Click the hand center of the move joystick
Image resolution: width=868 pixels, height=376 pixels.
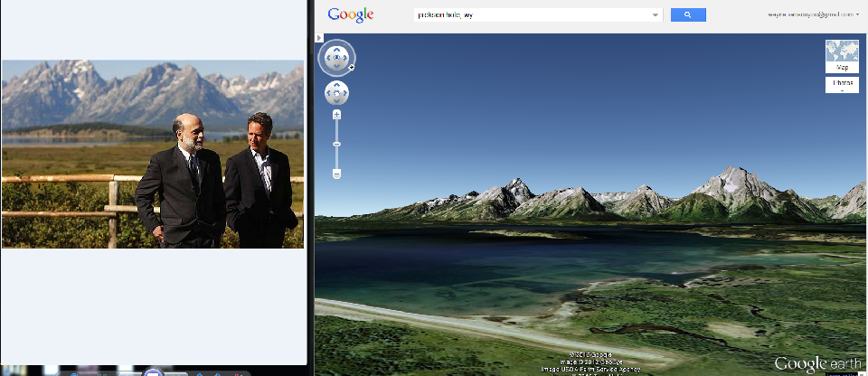coord(336,93)
